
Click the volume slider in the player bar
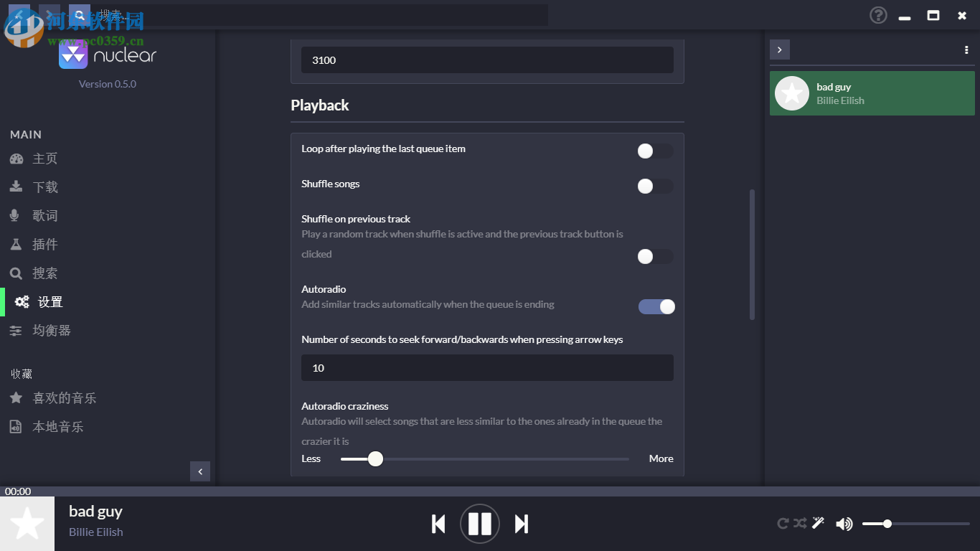click(x=916, y=524)
